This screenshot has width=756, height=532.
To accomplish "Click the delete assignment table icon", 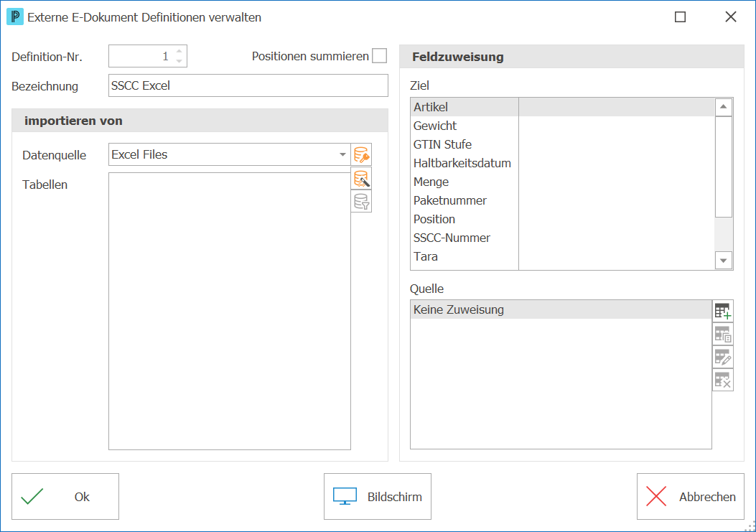I will click(723, 380).
